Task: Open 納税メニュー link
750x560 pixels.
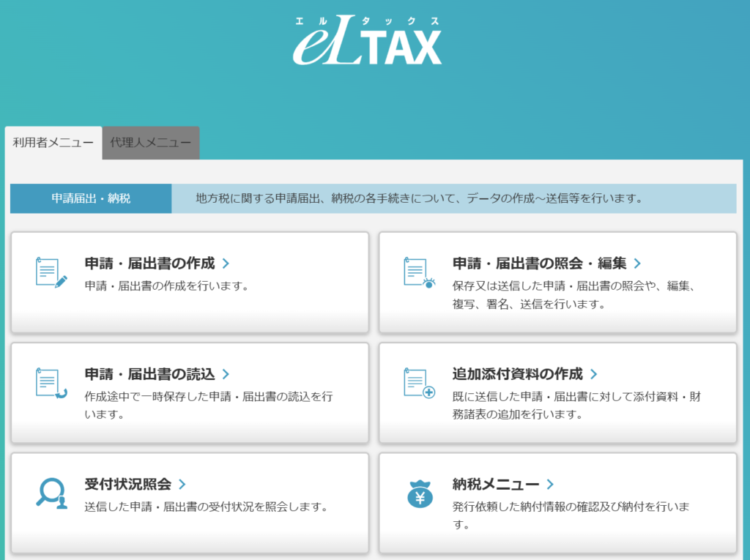Action: tap(496, 484)
